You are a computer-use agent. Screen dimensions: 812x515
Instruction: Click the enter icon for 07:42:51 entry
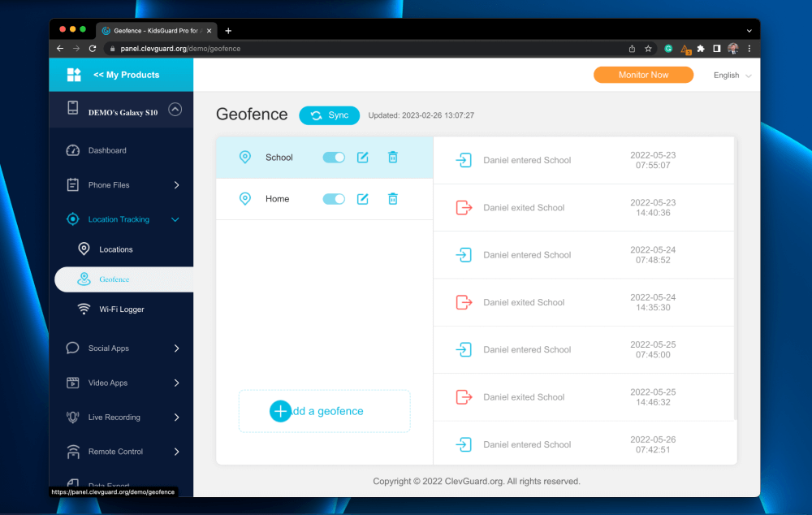point(464,444)
